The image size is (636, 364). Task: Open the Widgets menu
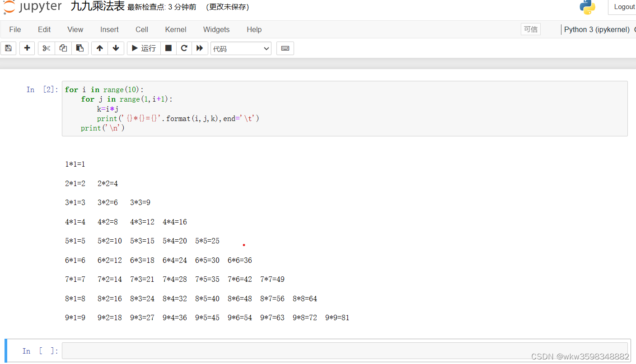coord(216,29)
